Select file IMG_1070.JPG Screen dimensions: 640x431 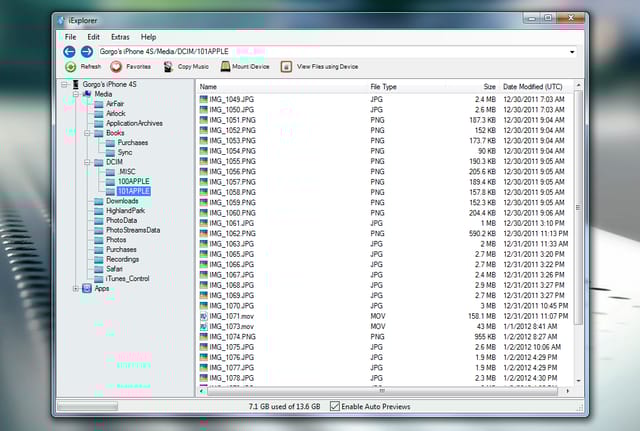point(231,306)
